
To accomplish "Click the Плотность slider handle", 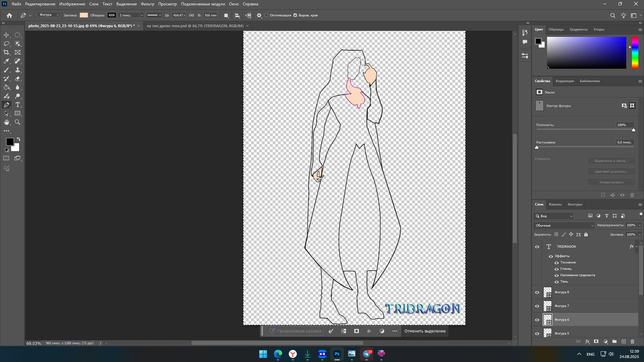I will (633, 130).
